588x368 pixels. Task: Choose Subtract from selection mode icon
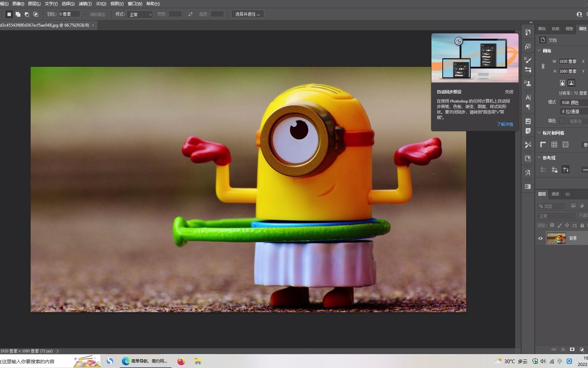tap(27, 14)
